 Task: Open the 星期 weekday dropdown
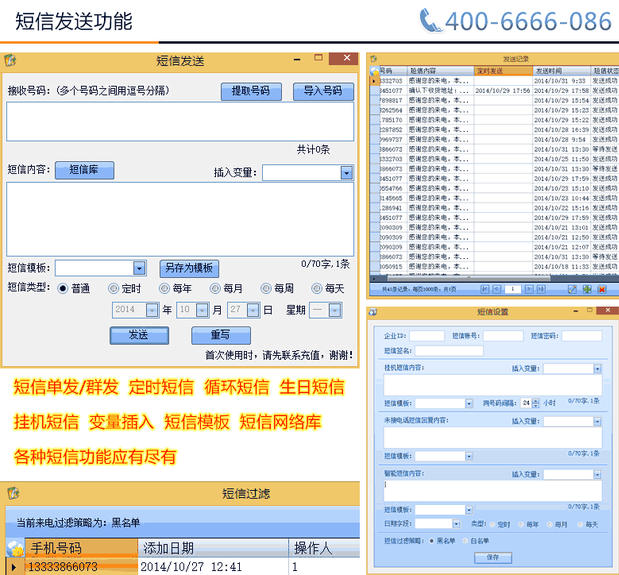[x=334, y=310]
